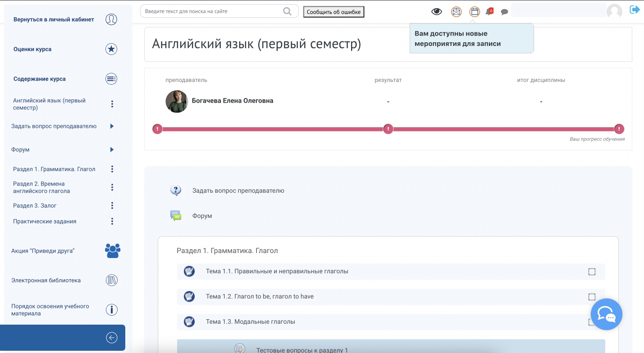This screenshot has height=353, width=644.
Task: Click the Форум chat icon in content
Action: click(x=176, y=216)
